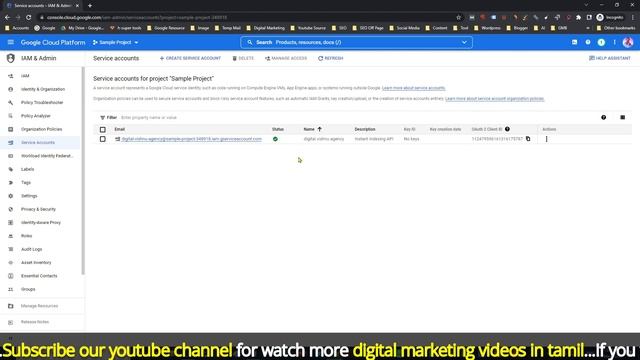Open the Digital Marketing bookmark folder
This screenshot has width=640, height=360.
point(265,28)
